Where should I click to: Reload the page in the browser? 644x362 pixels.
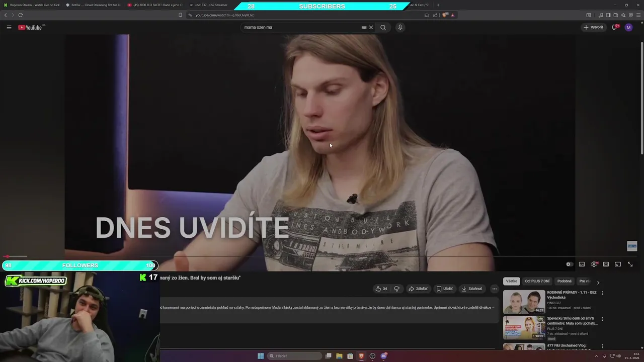tap(20, 15)
